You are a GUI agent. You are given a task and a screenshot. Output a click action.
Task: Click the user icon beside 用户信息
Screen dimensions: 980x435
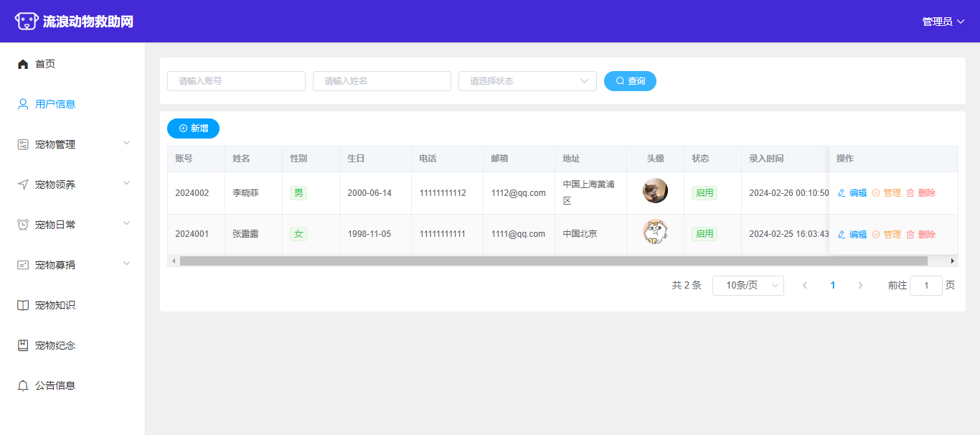[23, 104]
